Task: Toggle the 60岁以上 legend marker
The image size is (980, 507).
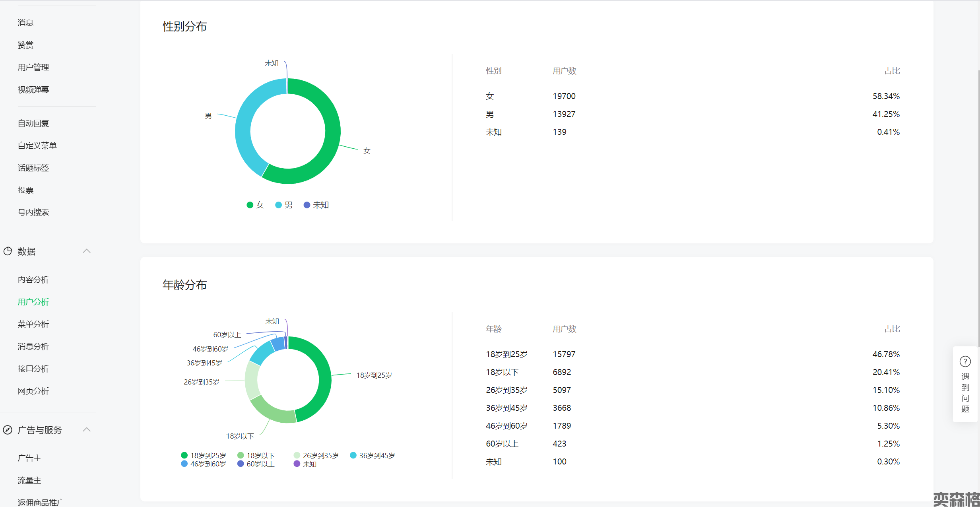Action: pos(241,464)
